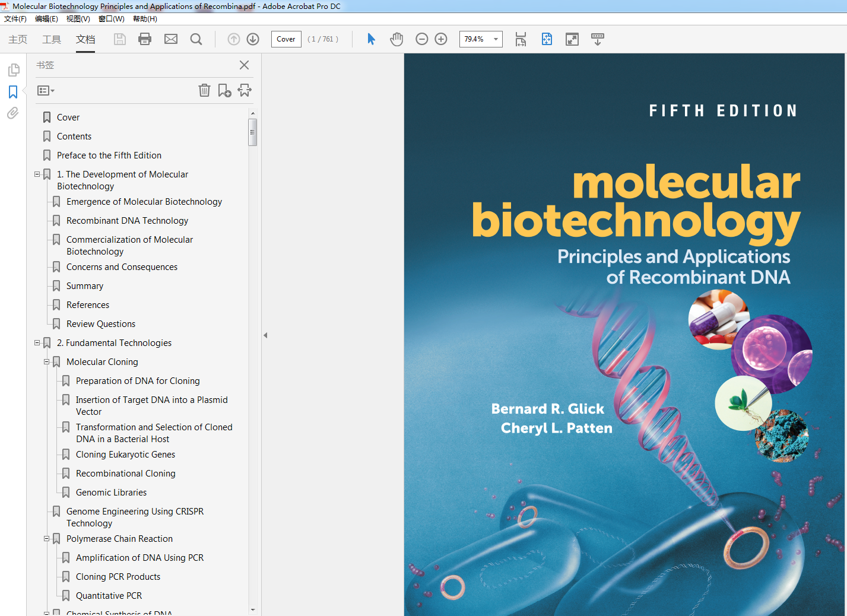This screenshot has height=616, width=847.
Task: Go to Emergence of Molecular Biotechnology
Action: [x=144, y=202]
